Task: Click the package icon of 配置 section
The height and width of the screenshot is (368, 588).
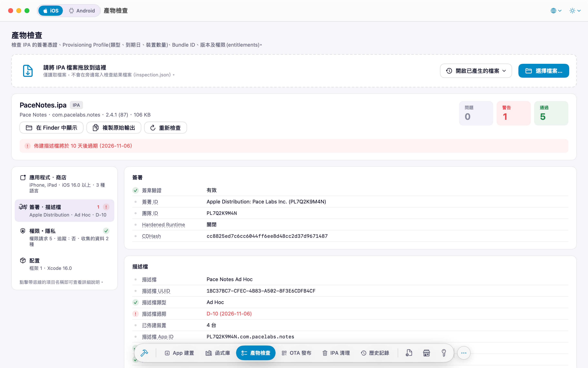Action: [x=23, y=260]
